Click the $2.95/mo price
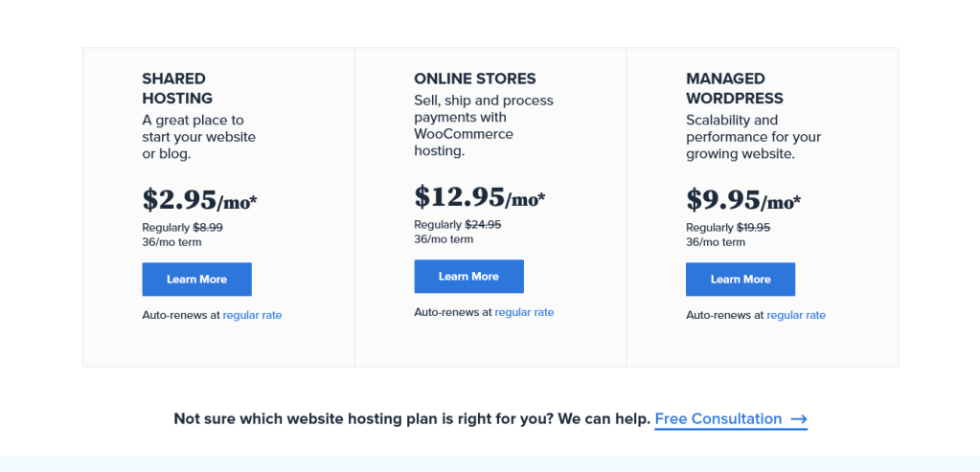The image size is (980, 472). [199, 200]
